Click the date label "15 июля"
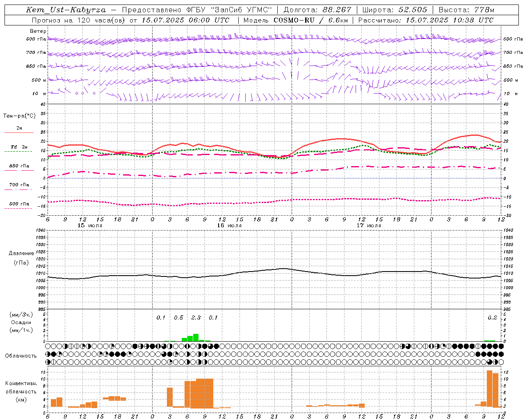 [90, 226]
